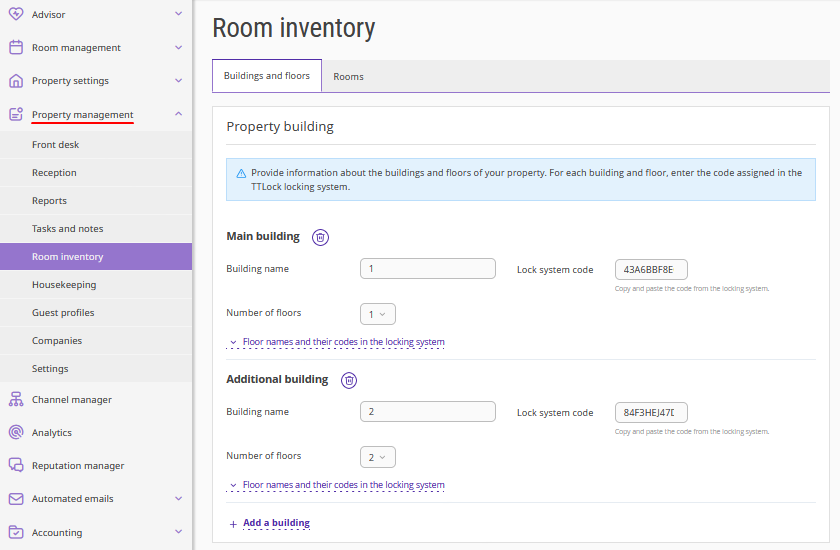This screenshot has height=550, width=840.
Task: Click the Main building heading text
Action: click(263, 236)
